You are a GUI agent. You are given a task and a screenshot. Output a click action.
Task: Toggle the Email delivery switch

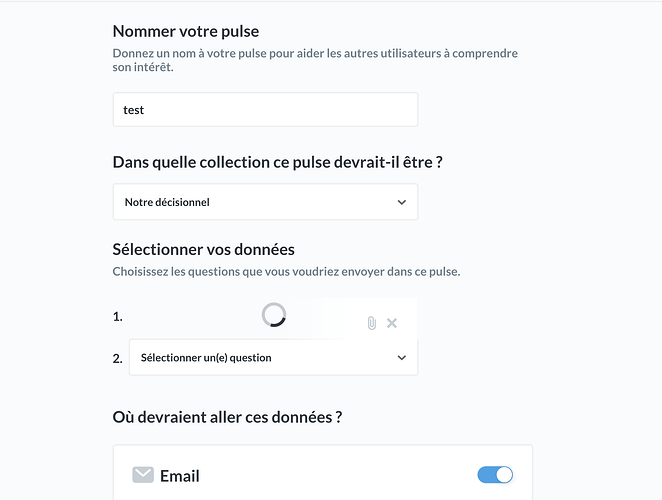point(495,475)
